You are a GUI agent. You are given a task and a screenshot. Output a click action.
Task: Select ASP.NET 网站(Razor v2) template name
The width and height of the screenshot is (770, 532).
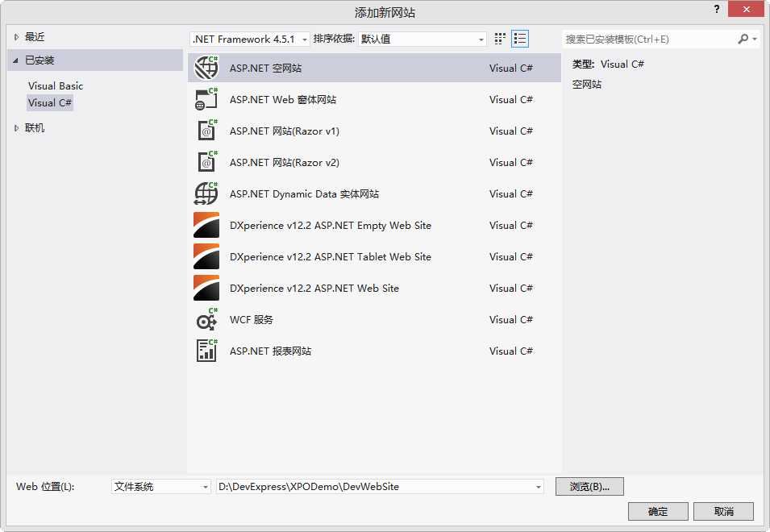pyautogui.click(x=285, y=162)
